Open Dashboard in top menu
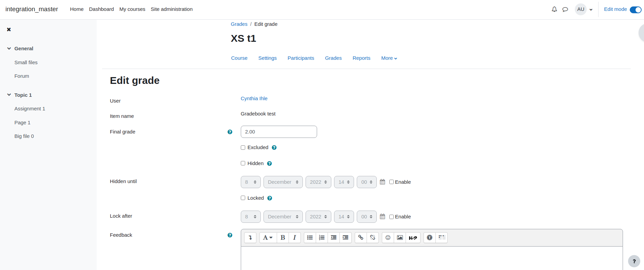Viewport: 644px width, 270px height. pyautogui.click(x=101, y=9)
